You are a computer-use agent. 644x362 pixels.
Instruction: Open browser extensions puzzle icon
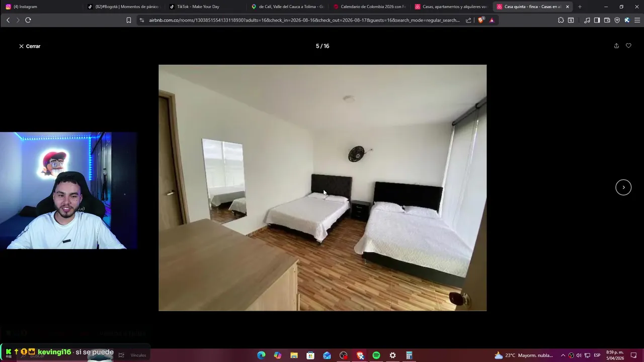coord(561,20)
